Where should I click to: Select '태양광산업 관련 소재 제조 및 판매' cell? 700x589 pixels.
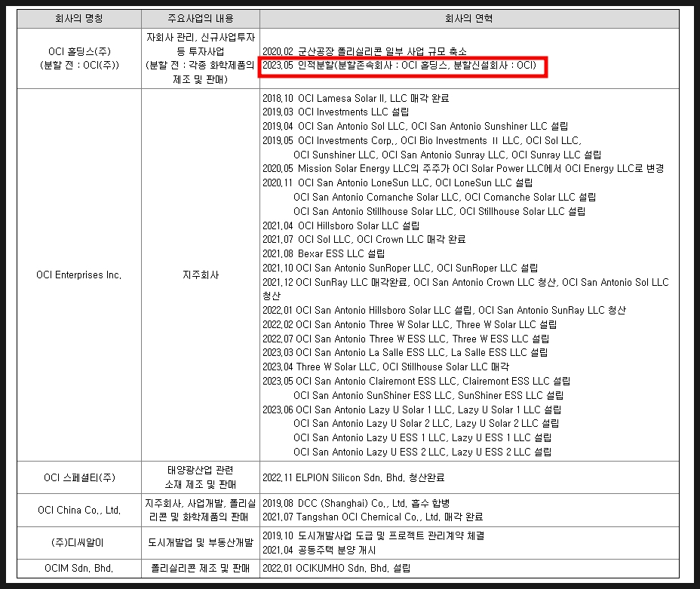(x=201, y=477)
